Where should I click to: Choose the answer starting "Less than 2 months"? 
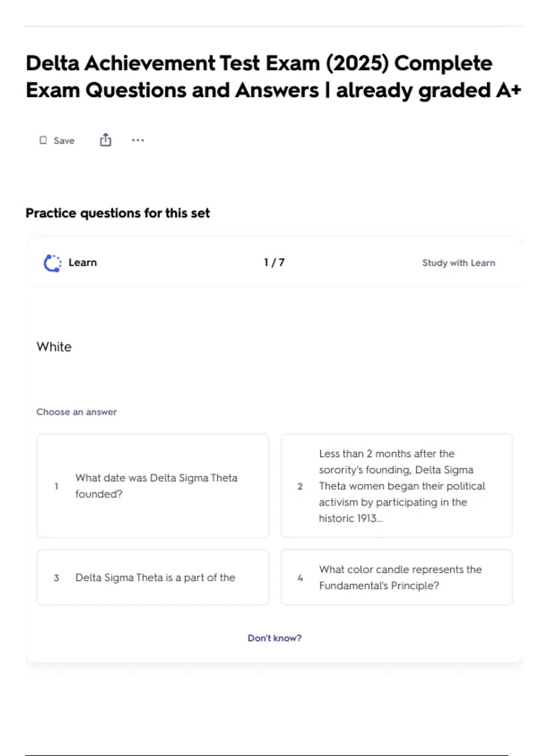point(401,486)
